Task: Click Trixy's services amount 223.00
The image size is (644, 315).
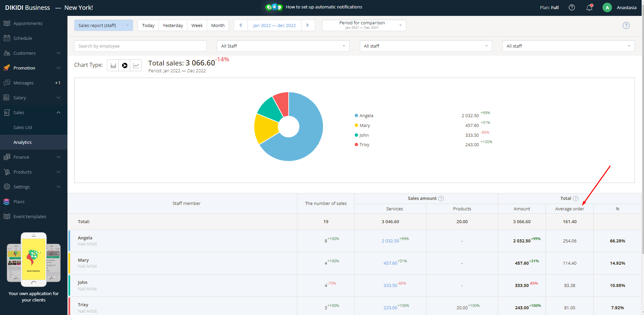Action: 390,308
